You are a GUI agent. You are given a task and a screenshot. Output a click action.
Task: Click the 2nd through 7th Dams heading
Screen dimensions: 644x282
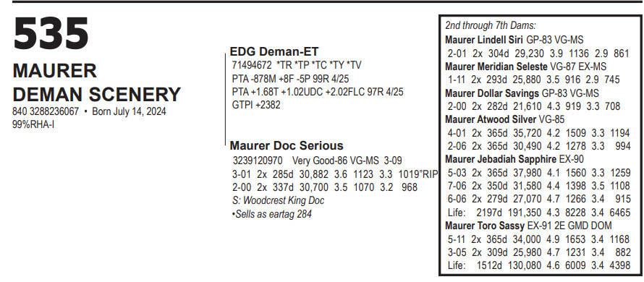[x=491, y=25]
